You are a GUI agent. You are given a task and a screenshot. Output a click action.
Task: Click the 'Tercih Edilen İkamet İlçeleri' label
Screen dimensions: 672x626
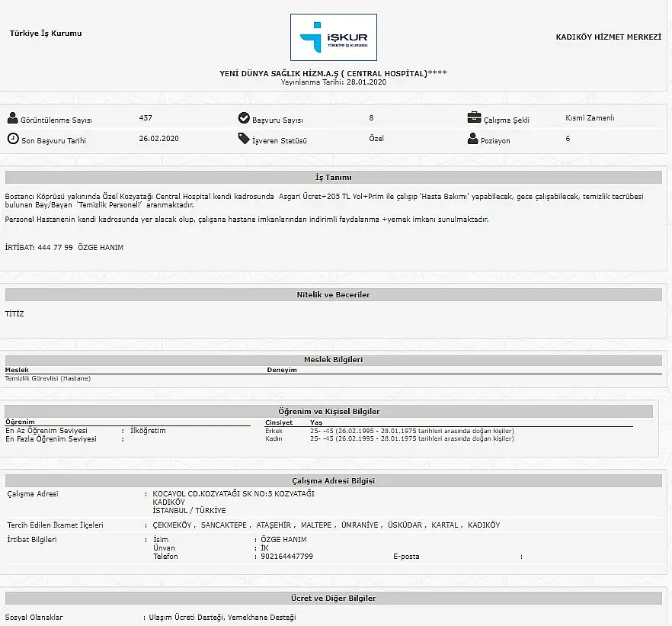pyautogui.click(x=56, y=525)
